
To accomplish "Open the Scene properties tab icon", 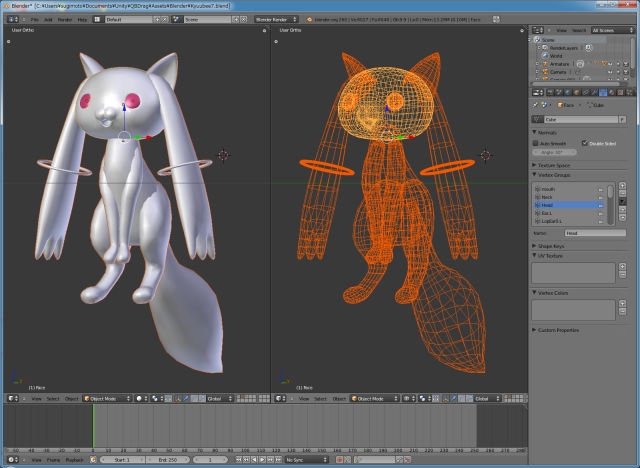I will click(x=559, y=93).
